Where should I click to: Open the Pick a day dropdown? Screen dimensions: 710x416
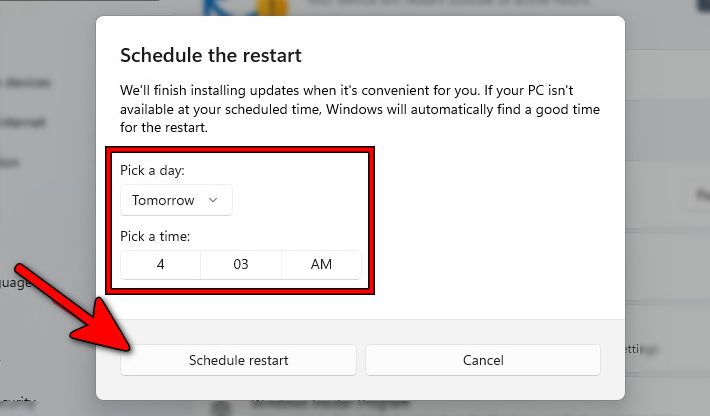[175, 200]
